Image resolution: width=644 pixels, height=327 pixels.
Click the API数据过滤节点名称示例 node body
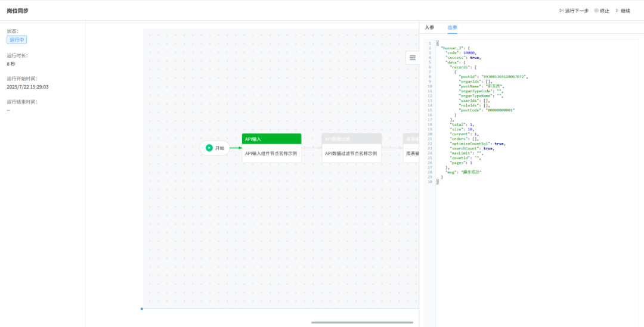[351, 153]
